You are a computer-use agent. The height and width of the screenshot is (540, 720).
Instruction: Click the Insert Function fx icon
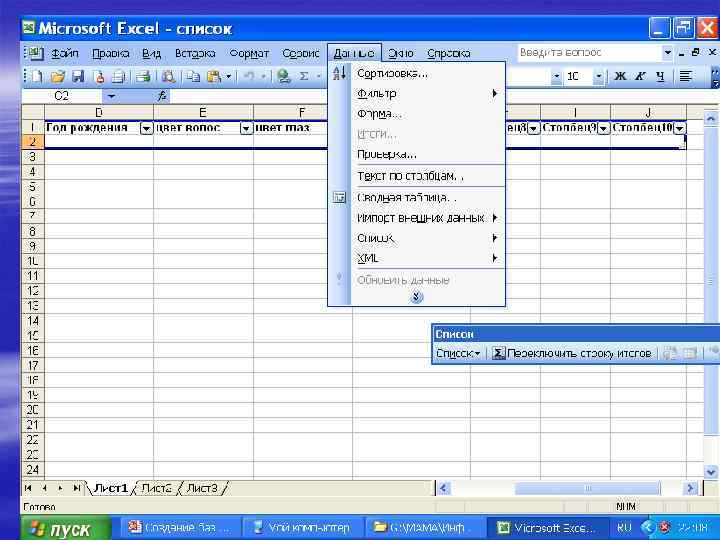(x=162, y=96)
